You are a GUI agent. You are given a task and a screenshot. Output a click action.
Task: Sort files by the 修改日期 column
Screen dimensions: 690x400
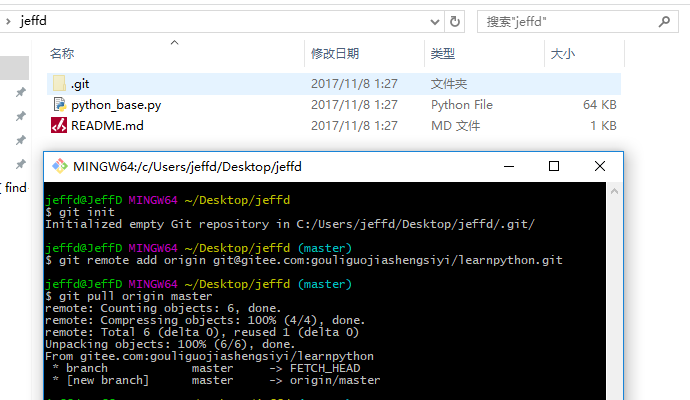coord(335,54)
